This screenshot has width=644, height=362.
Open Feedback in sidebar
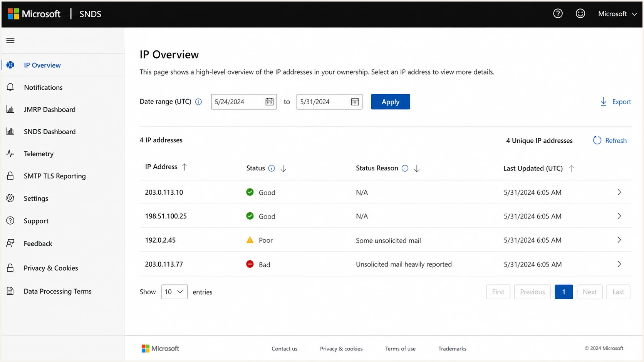point(63,244)
